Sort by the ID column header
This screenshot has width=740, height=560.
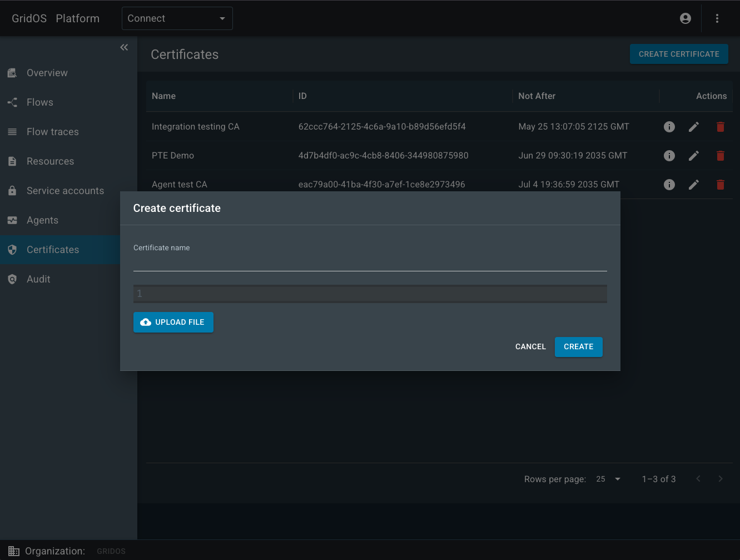pyautogui.click(x=302, y=96)
